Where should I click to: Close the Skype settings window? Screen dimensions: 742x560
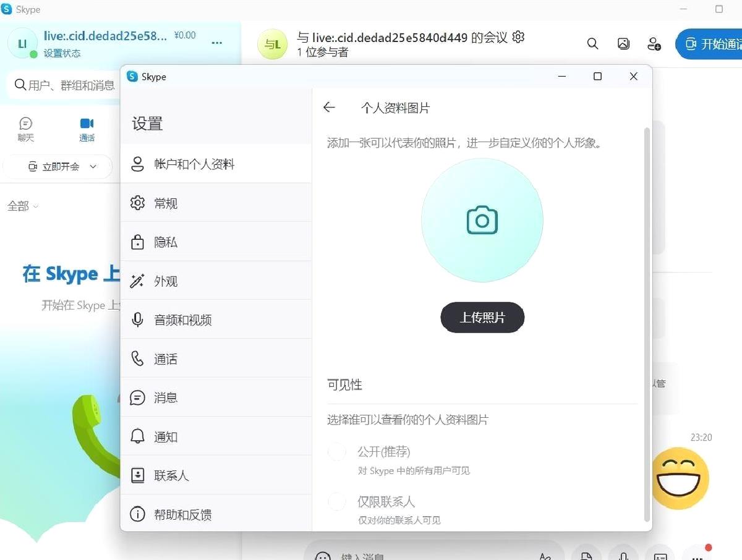pyautogui.click(x=633, y=76)
